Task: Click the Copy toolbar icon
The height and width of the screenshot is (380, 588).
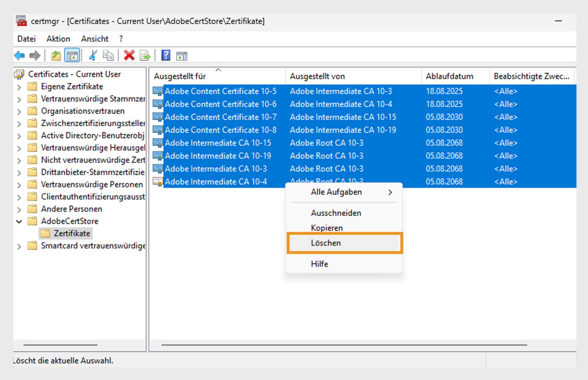Action: pyautogui.click(x=108, y=55)
